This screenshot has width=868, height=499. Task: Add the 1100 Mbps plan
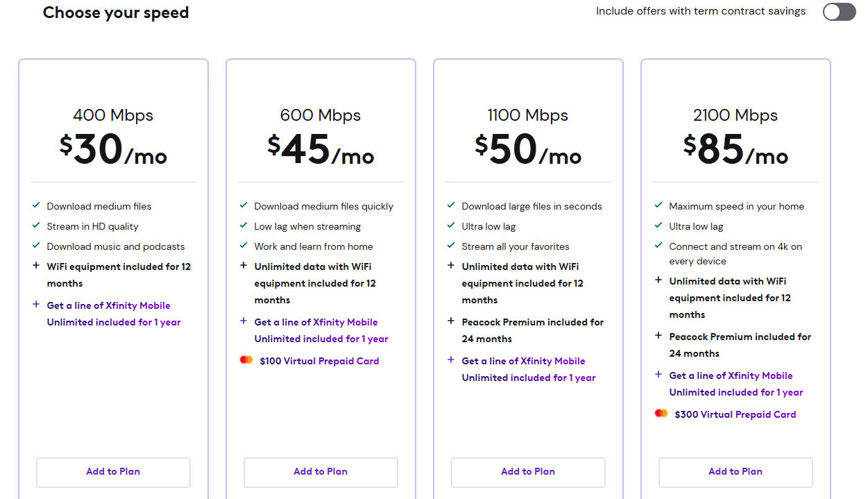pyautogui.click(x=528, y=472)
